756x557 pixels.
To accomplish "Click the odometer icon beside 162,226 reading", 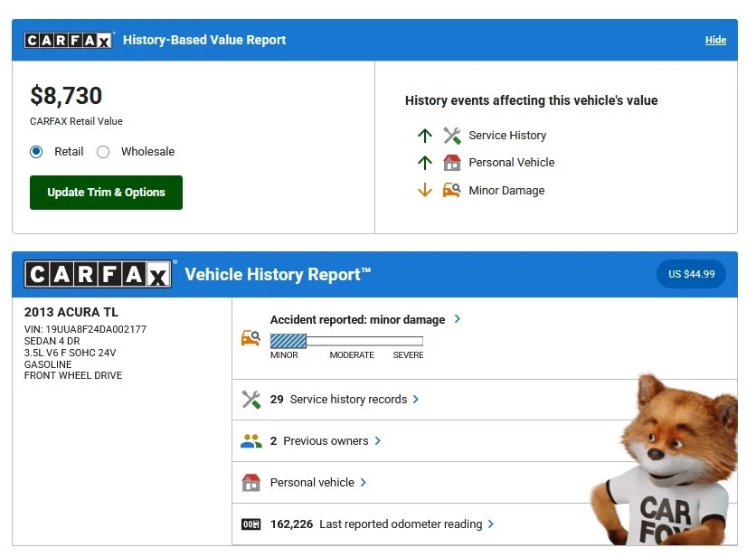I will 250,524.
